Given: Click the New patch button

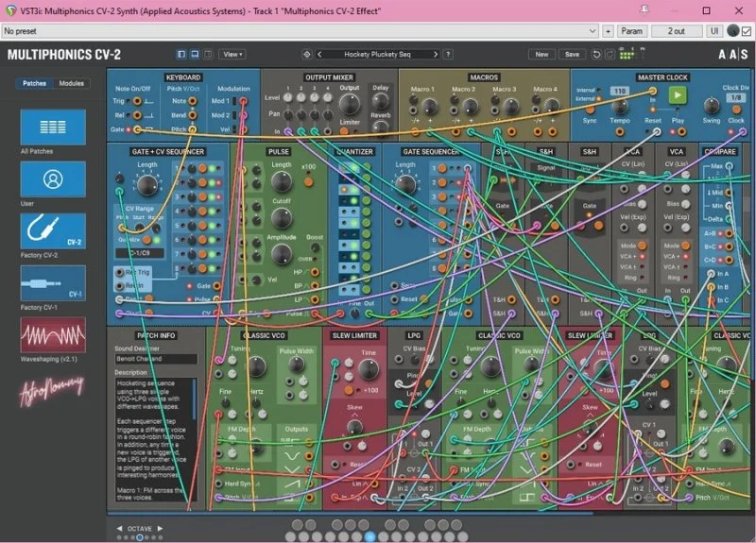Looking at the screenshot, I should coord(541,55).
